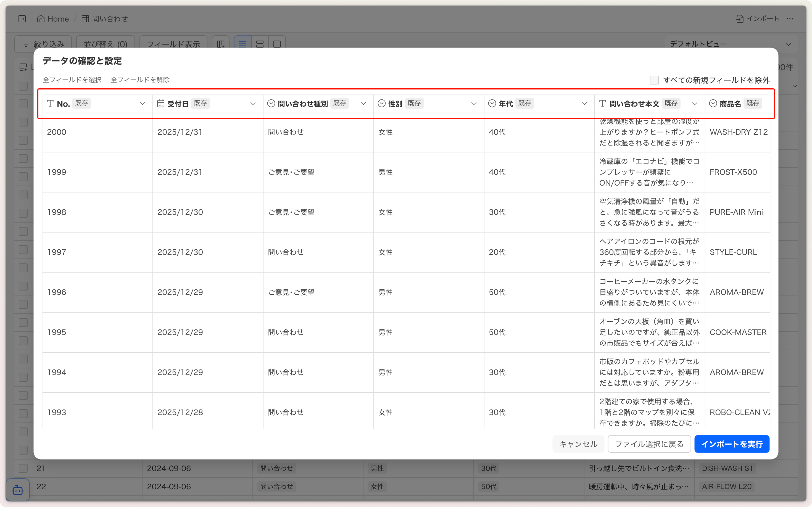The image size is (812, 507).
Task: Click the select-type icon beside 性別
Action: click(x=381, y=104)
